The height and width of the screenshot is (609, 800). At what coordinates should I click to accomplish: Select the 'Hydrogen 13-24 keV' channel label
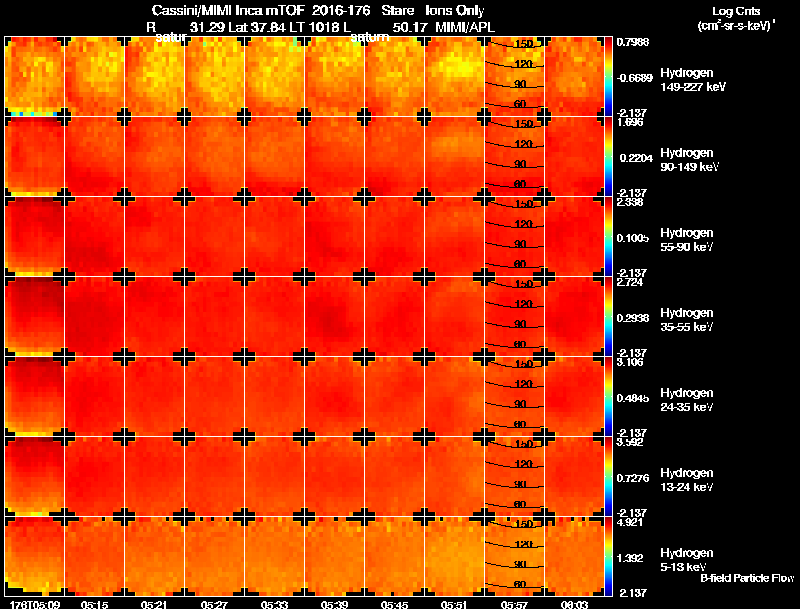[687, 480]
